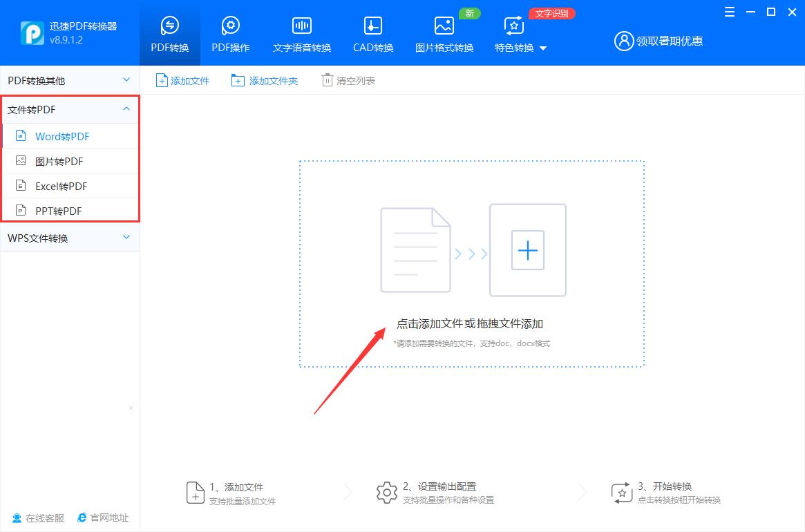Collapse the 文件转PDF section
The width and height of the screenshot is (805, 532).
126,109
